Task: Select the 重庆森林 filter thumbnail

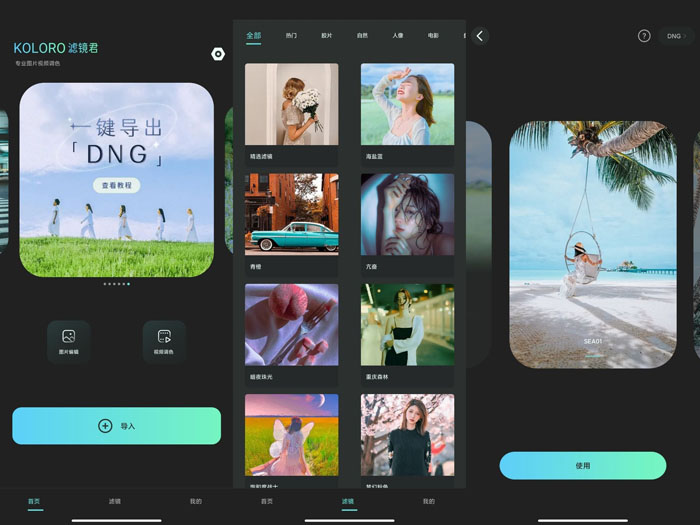Action: [407, 325]
